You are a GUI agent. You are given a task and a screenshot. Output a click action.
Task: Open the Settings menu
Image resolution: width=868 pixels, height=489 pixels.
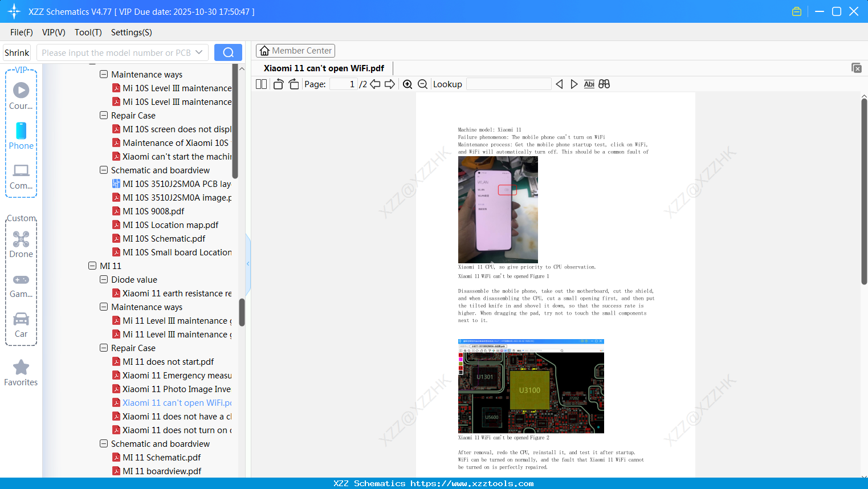click(x=132, y=32)
